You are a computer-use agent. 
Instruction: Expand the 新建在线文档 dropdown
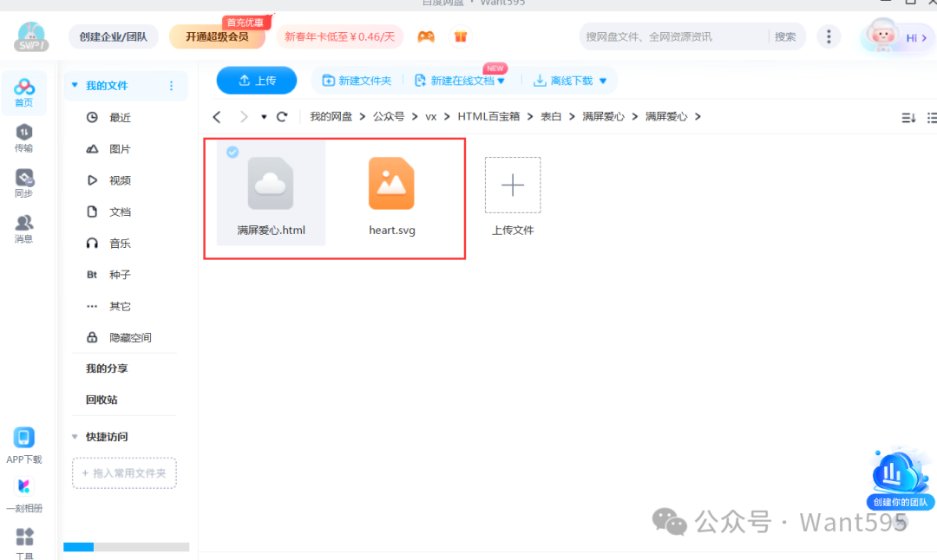[x=501, y=81]
